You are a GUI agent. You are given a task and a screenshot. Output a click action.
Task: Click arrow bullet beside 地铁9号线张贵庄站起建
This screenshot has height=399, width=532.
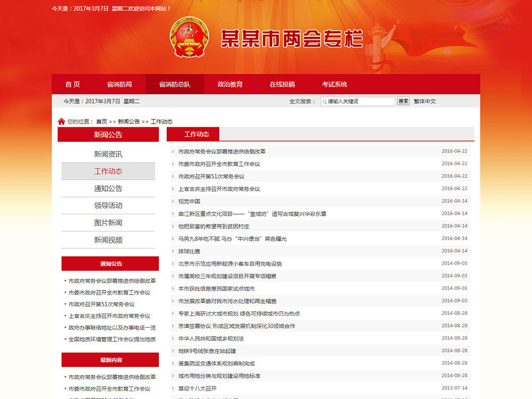173,351
